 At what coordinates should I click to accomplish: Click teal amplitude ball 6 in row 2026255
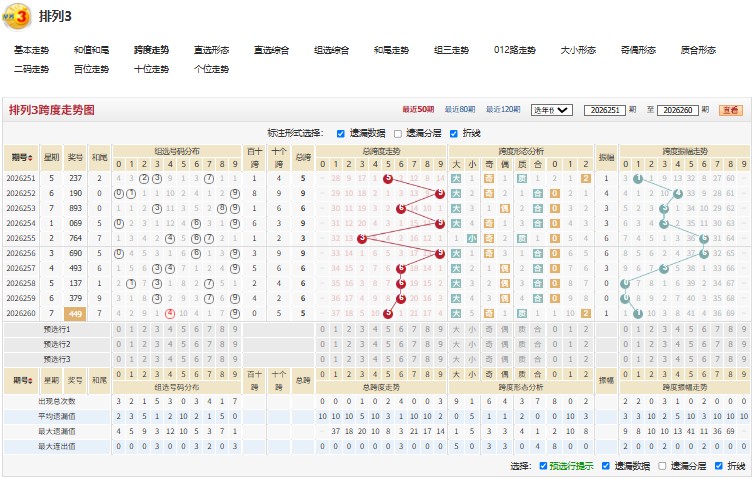coord(704,238)
